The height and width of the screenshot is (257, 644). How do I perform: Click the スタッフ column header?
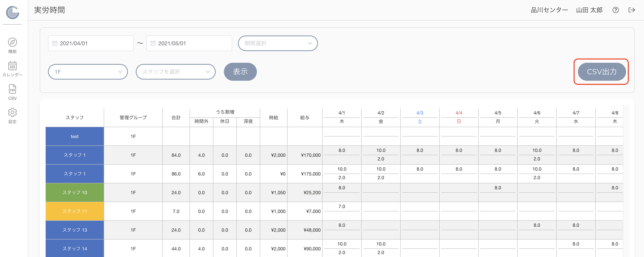click(x=75, y=118)
